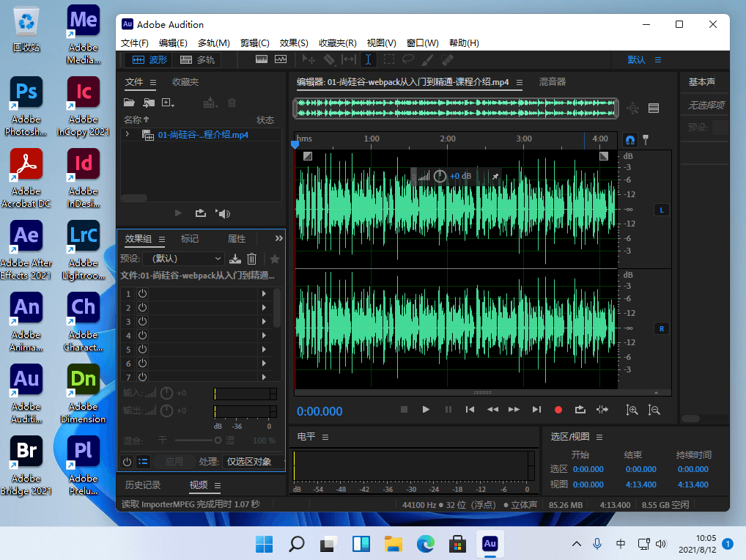The width and height of the screenshot is (746, 560).
Task: Click the Fast Forward transport button
Action: pyautogui.click(x=514, y=409)
